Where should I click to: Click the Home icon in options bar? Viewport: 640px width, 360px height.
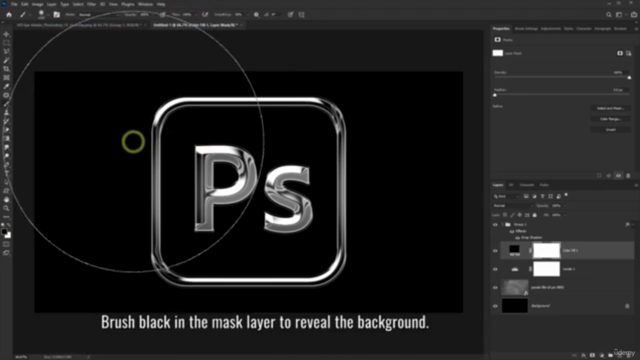pyautogui.click(x=9, y=15)
